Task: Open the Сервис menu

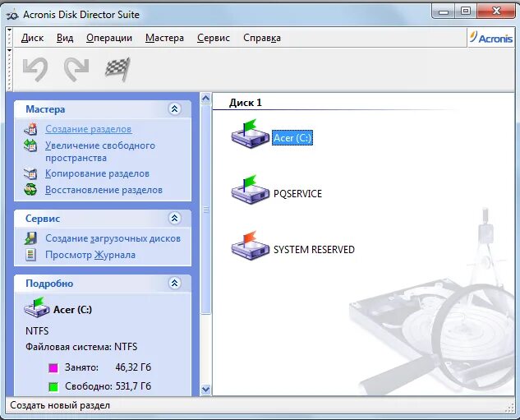Action: [x=214, y=38]
